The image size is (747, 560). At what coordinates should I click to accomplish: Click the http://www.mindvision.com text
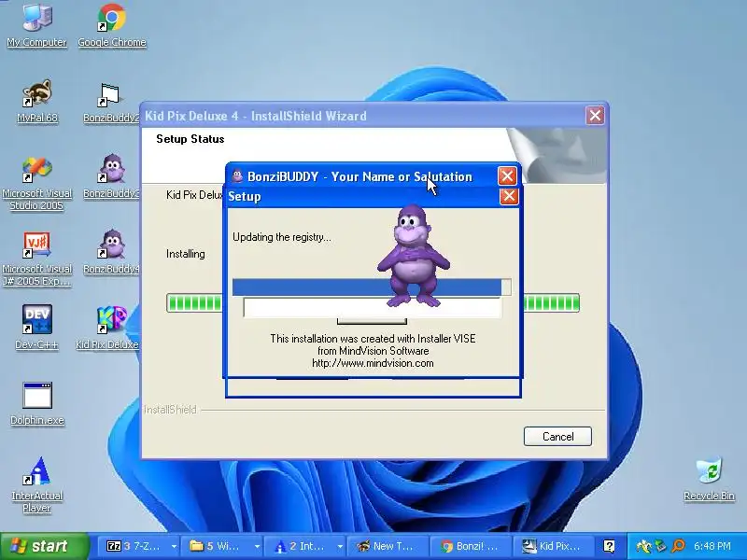point(373,363)
